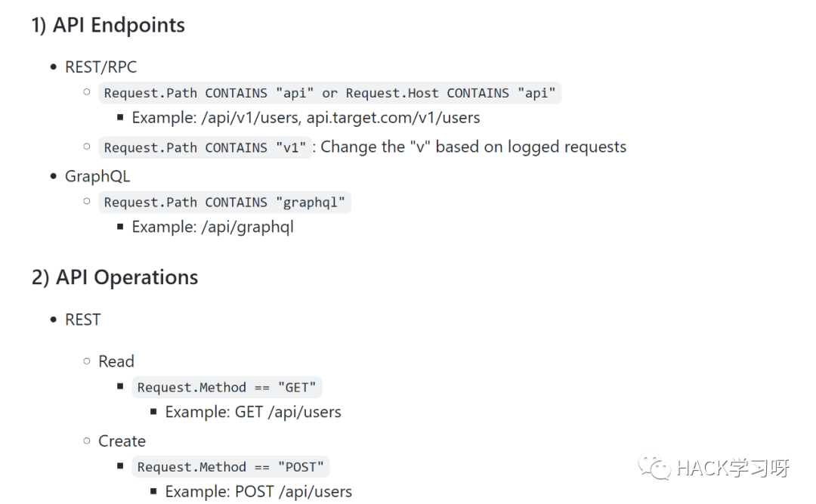Click the "Change the v based on logged requests" text
This screenshot has width=816, height=504.
474,147
